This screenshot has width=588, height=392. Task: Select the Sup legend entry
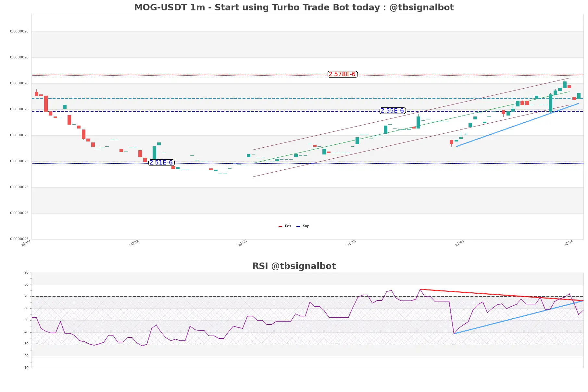303,226
